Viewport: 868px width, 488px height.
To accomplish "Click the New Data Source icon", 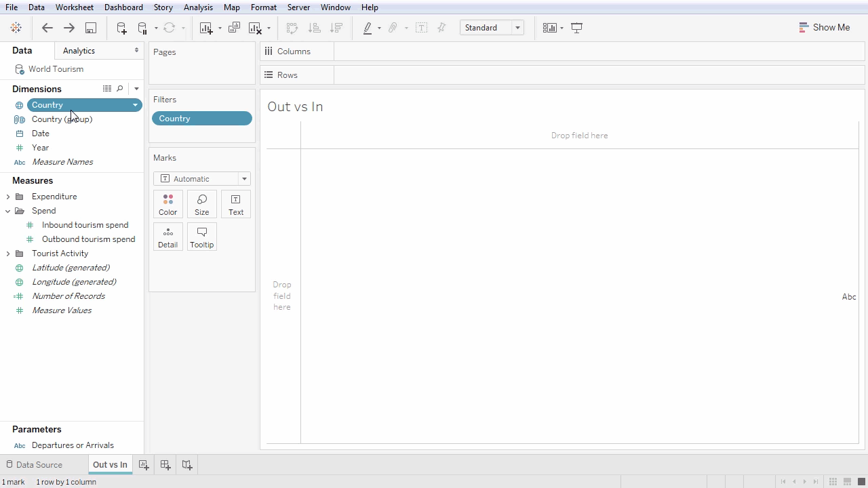I will (121, 28).
